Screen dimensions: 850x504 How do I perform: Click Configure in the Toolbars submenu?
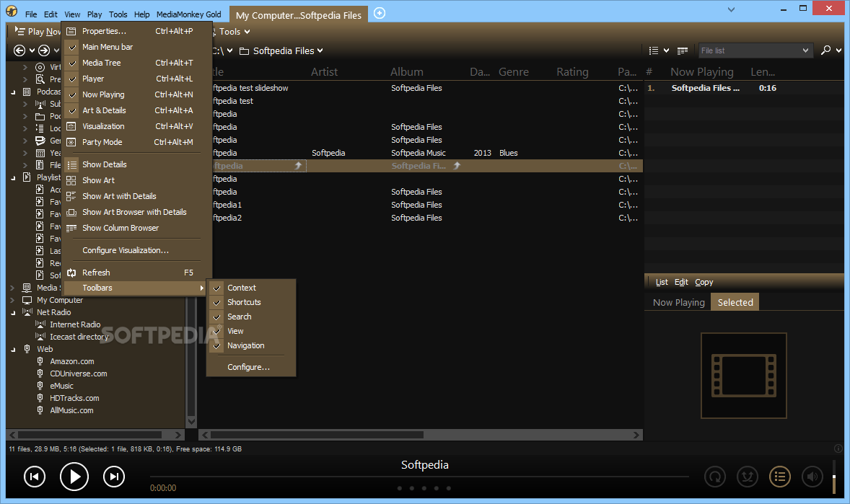click(x=248, y=368)
